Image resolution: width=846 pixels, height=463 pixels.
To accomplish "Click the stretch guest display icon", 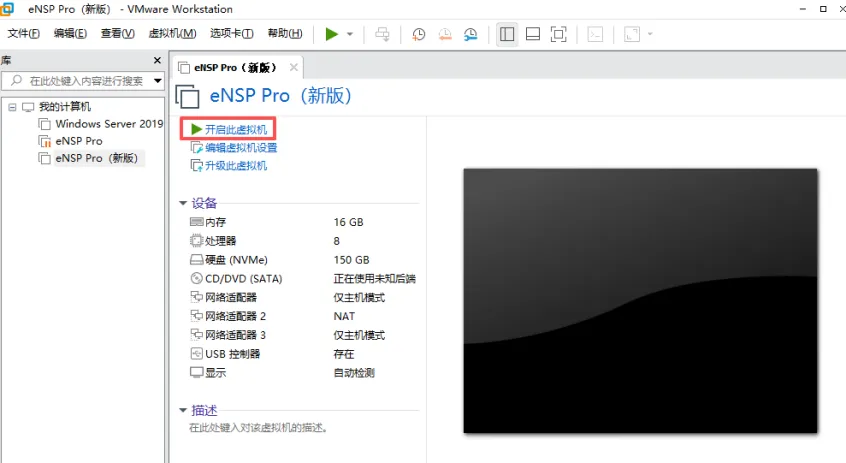I will point(632,35).
